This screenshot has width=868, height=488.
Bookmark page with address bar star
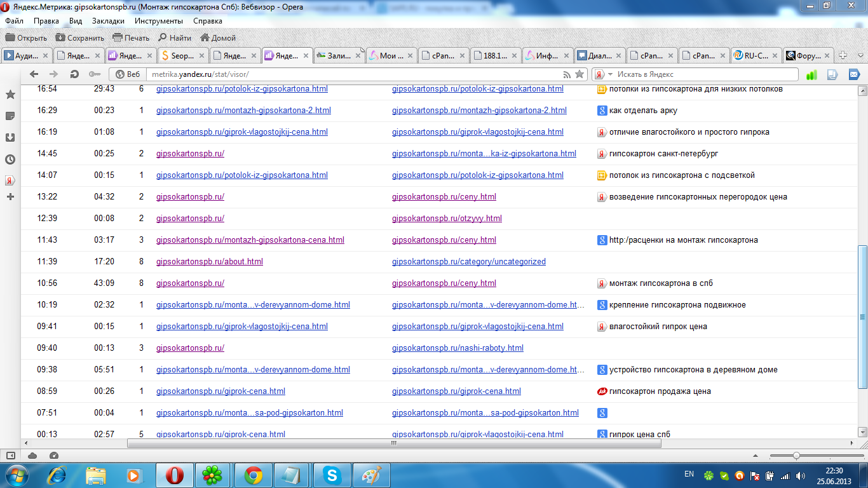580,74
